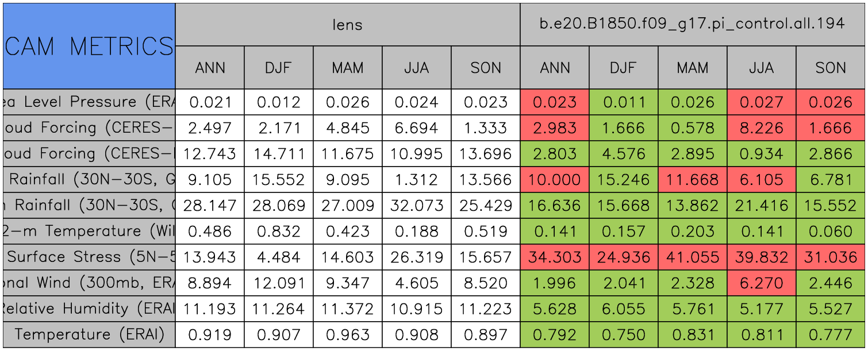Click the CAM METRICS title cell

89,46
